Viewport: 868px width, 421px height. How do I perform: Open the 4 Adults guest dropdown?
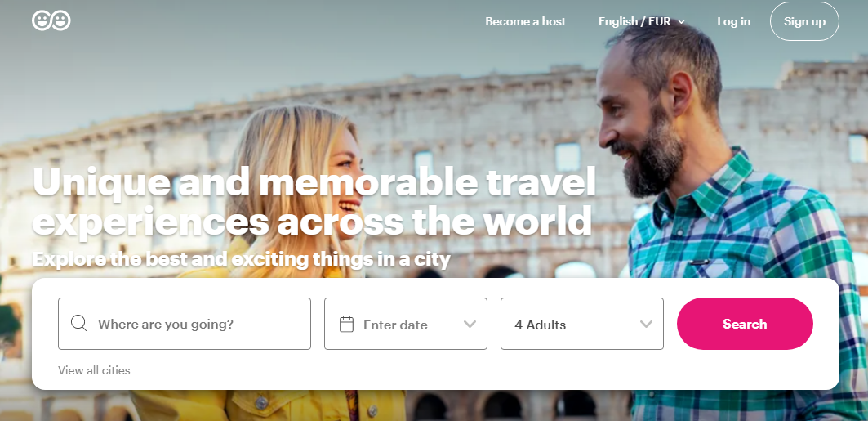[582, 324]
